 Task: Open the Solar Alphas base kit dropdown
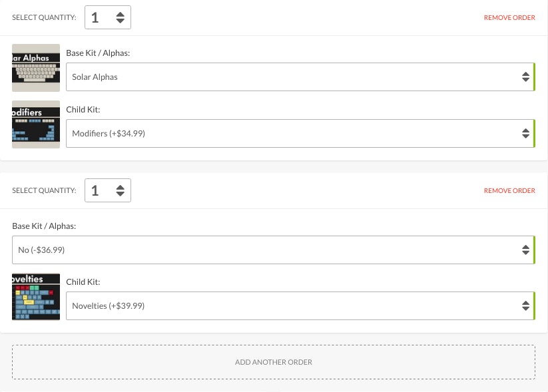293,77
